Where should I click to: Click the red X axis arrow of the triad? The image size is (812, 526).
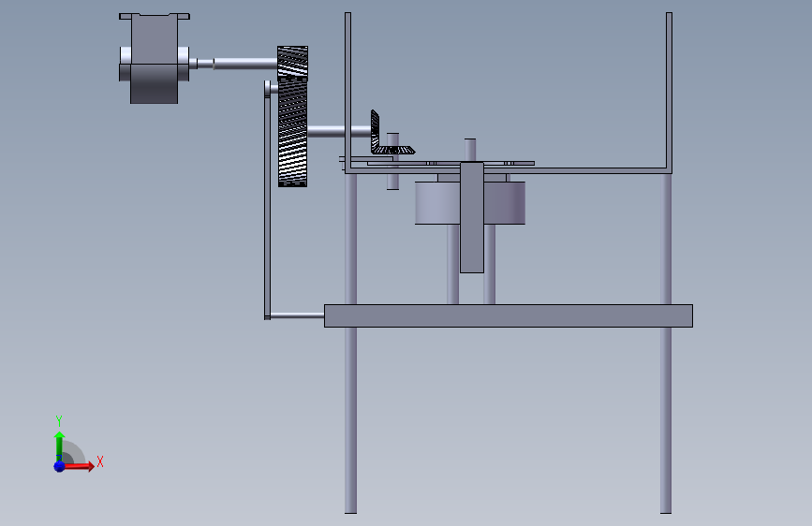pos(78,466)
